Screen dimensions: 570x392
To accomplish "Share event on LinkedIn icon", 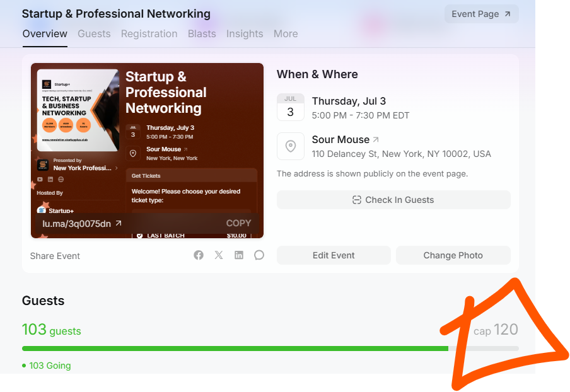I will coord(239,255).
